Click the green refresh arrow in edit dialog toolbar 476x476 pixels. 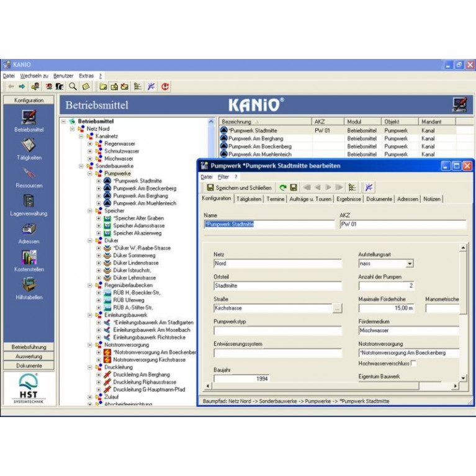point(283,187)
